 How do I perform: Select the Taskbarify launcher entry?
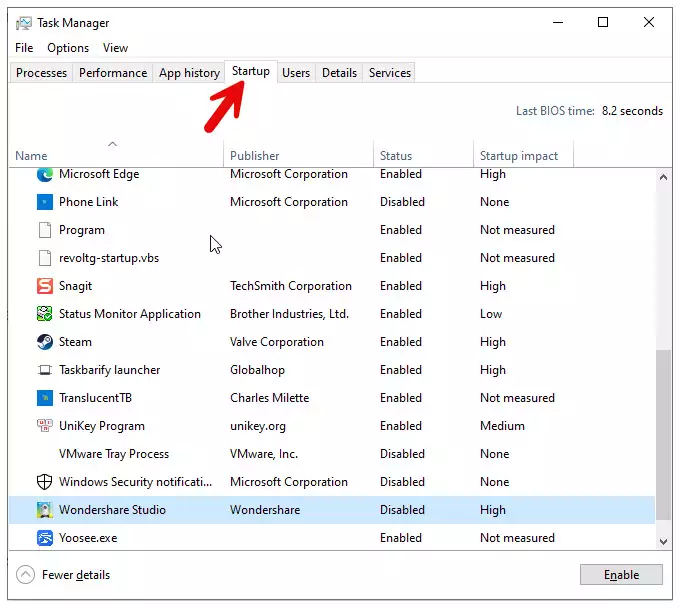(x=109, y=370)
